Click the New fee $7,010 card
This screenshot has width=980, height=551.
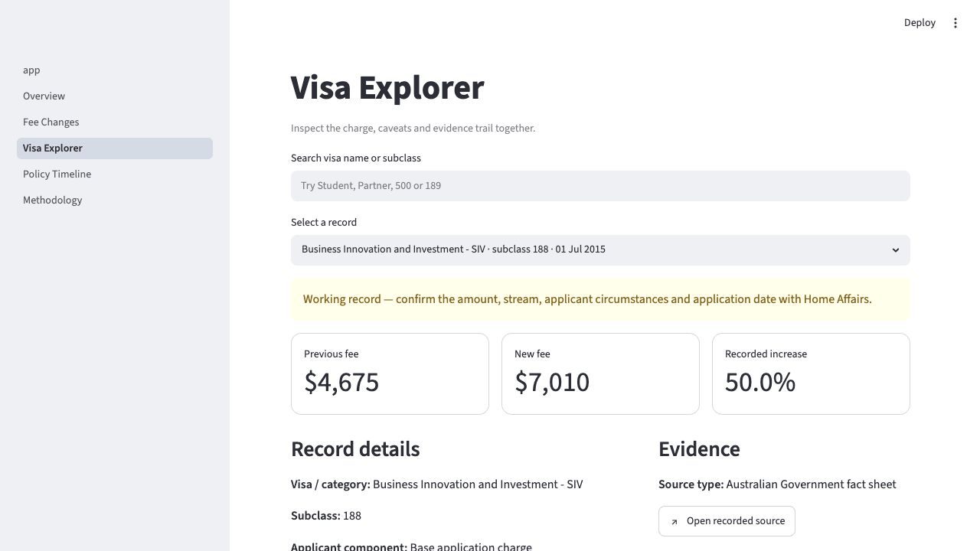600,373
